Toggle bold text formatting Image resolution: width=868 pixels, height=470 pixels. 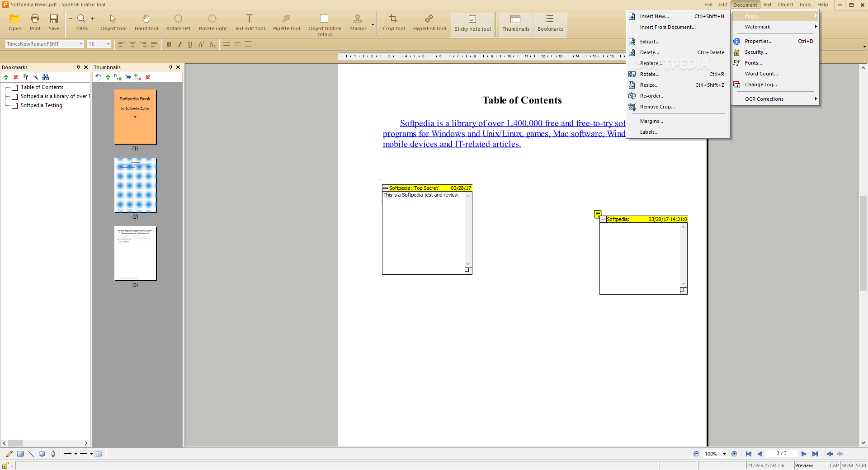point(169,44)
